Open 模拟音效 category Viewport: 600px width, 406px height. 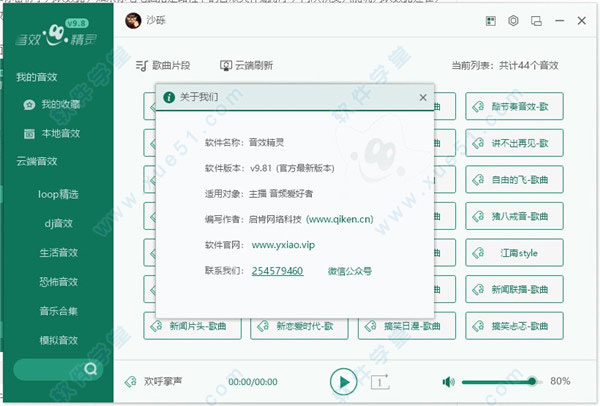(x=58, y=340)
